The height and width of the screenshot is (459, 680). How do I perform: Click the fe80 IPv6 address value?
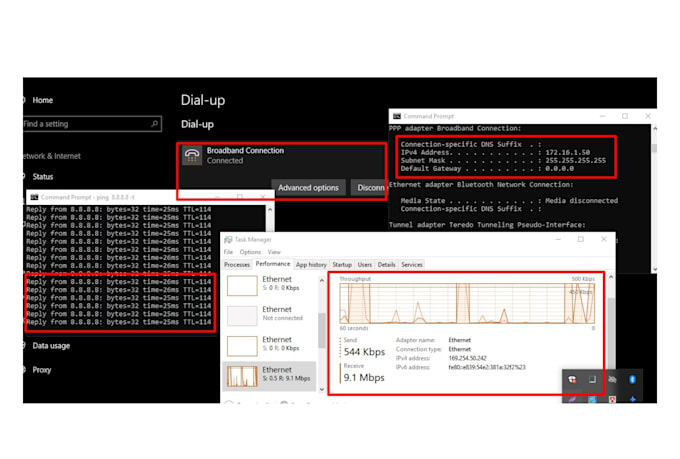[x=487, y=367]
